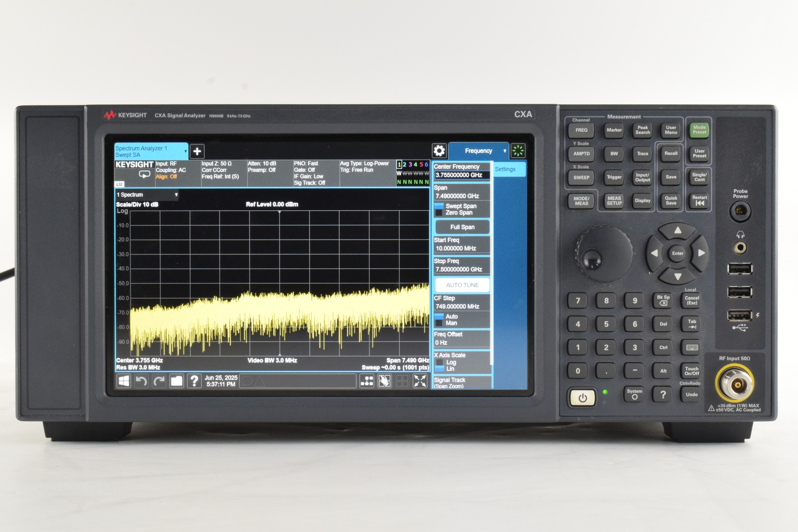Edit the Freq Offset 0 Hz field
This screenshot has height=532, width=798.
pos(462,343)
